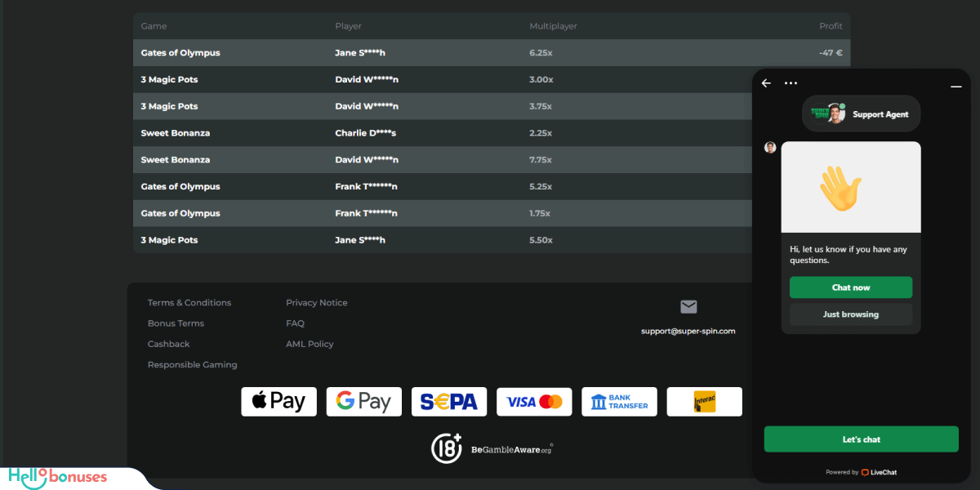Click the 3.00x multiplier cell
The height and width of the screenshot is (490, 980).
point(541,80)
